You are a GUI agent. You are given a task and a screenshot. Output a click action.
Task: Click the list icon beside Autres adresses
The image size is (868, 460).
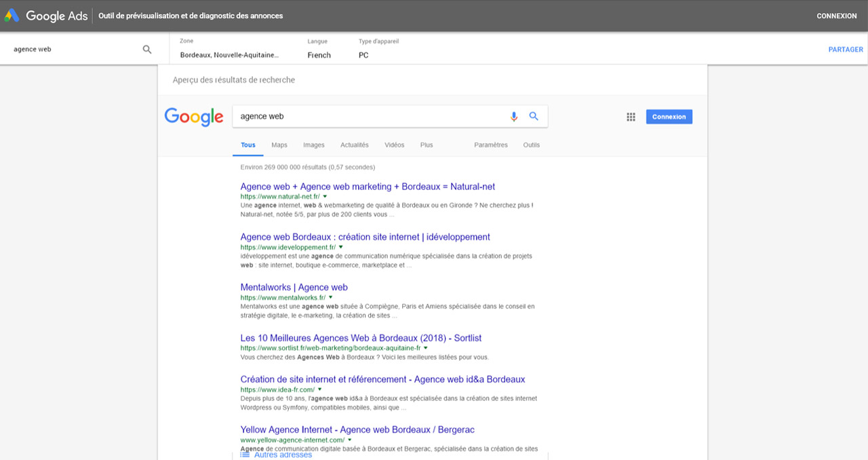pyautogui.click(x=245, y=455)
